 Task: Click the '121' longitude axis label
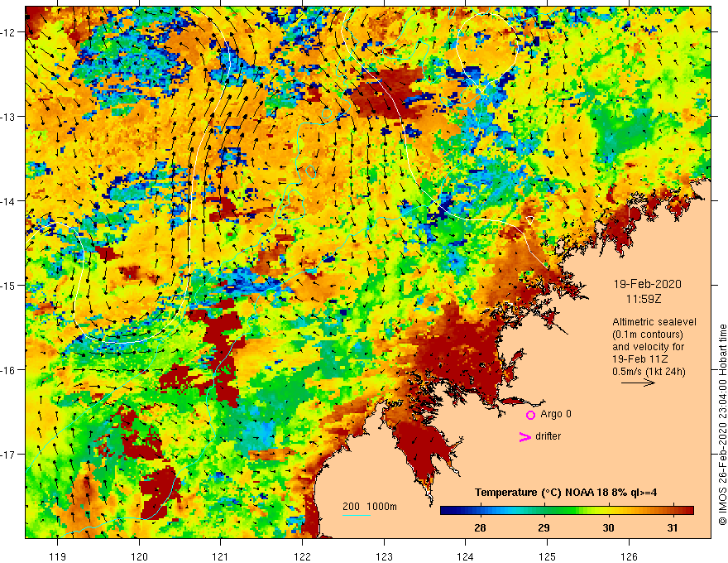click(x=221, y=556)
